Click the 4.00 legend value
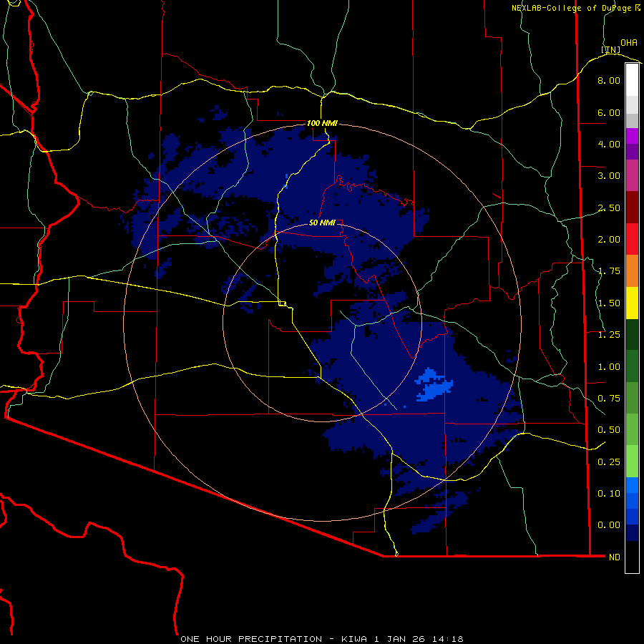The width and height of the screenshot is (644, 644). click(x=609, y=144)
